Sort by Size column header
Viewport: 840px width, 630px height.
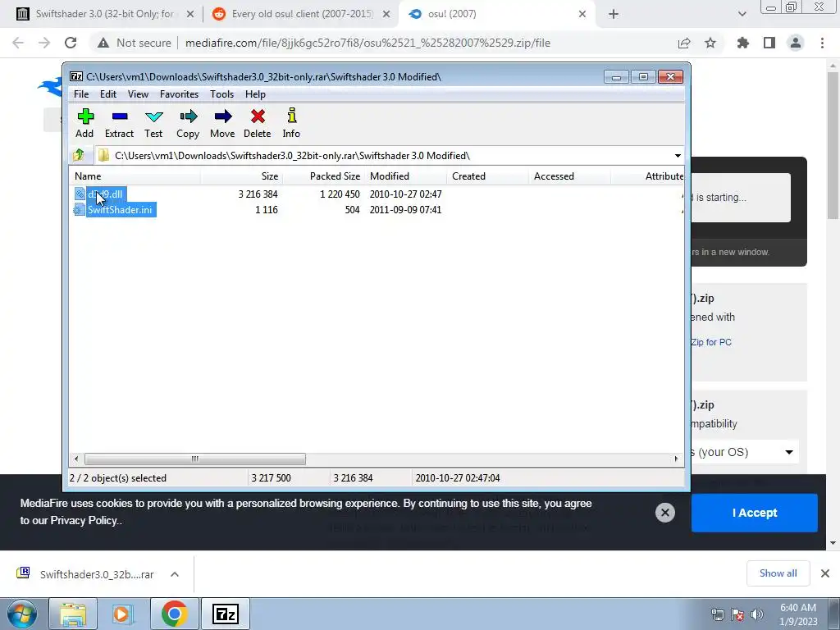(242, 176)
